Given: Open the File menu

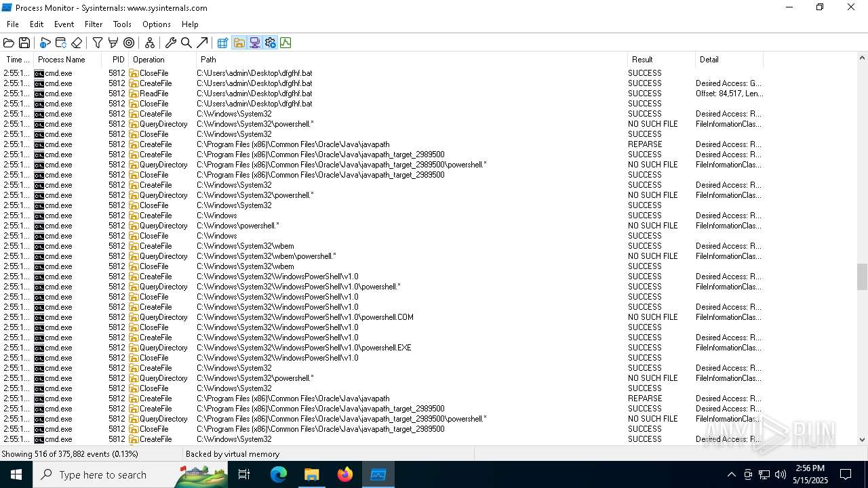Looking at the screenshot, I should tap(13, 24).
